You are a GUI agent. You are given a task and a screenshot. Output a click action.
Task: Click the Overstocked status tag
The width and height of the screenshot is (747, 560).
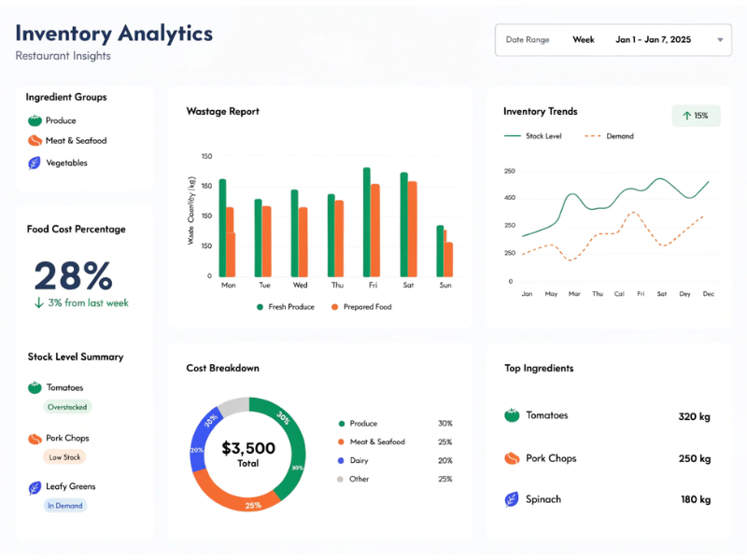pos(67,408)
